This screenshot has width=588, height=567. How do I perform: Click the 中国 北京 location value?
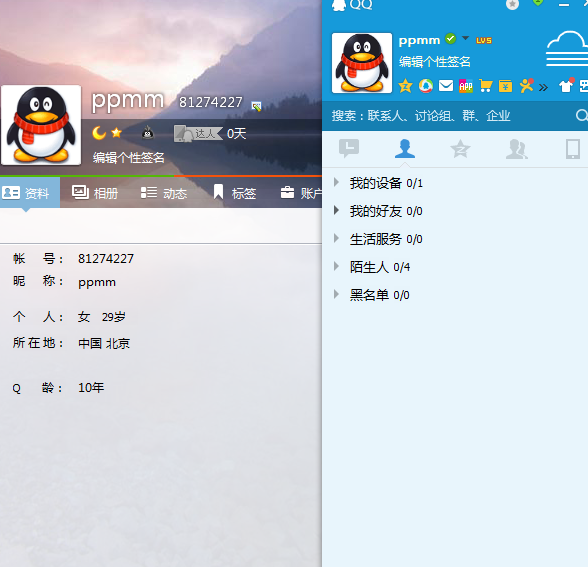[x=104, y=343]
